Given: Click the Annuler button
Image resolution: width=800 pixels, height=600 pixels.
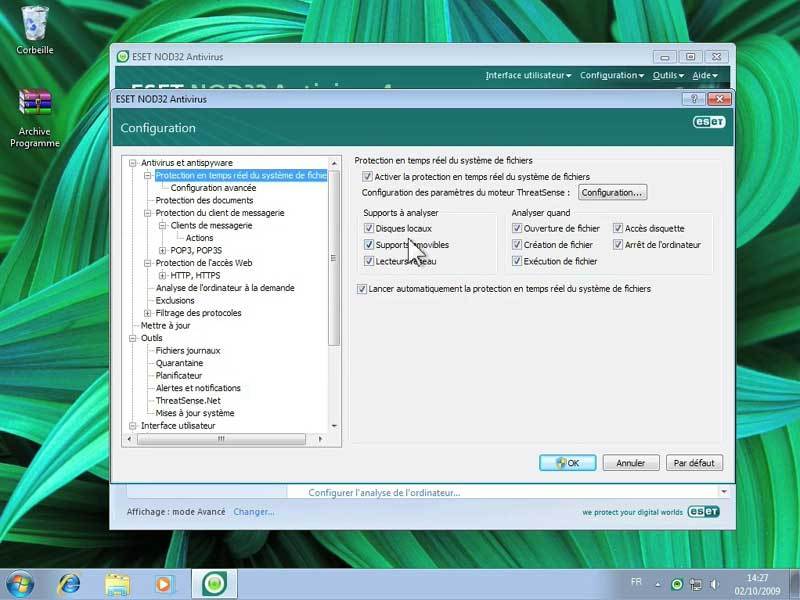Looking at the screenshot, I should pos(631,463).
